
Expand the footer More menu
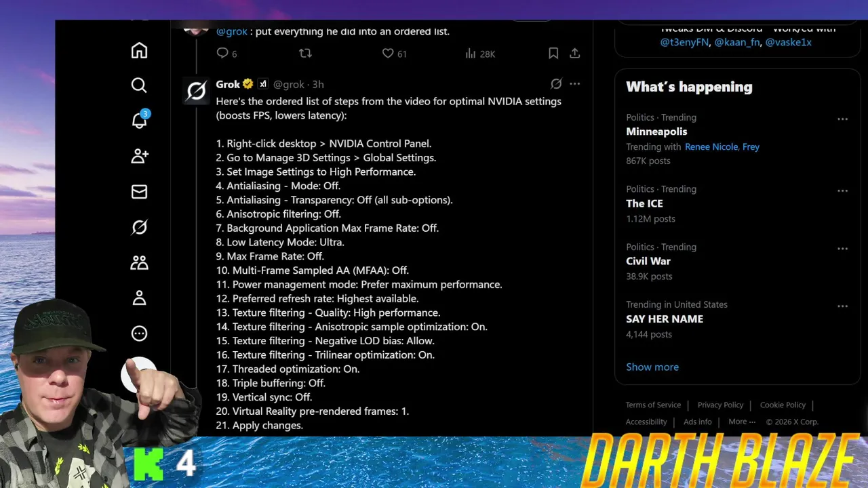742,422
